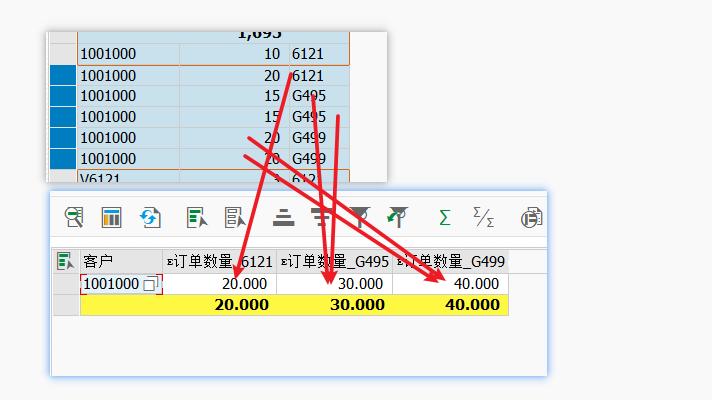The image size is (712, 400).
Task: Click the row selector for row 10 6121 in upper table
Action: pyautogui.click(x=63, y=54)
